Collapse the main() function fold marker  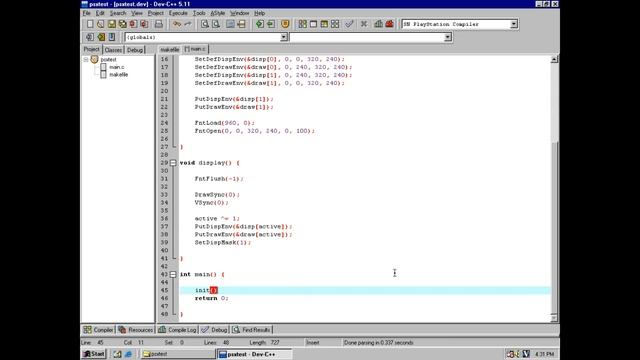173,274
